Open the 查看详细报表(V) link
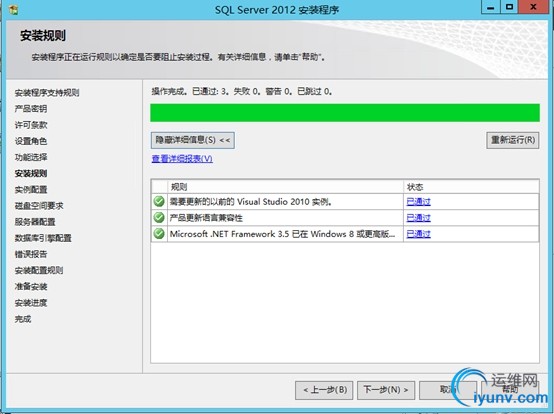554x414 pixels. [x=182, y=159]
